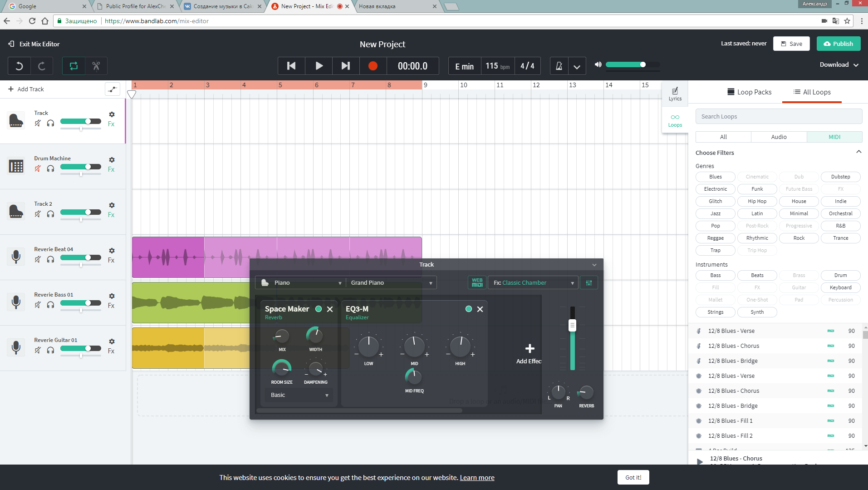Dismiss cookie notice with Got it!
This screenshot has width=868, height=490.
[x=633, y=477]
